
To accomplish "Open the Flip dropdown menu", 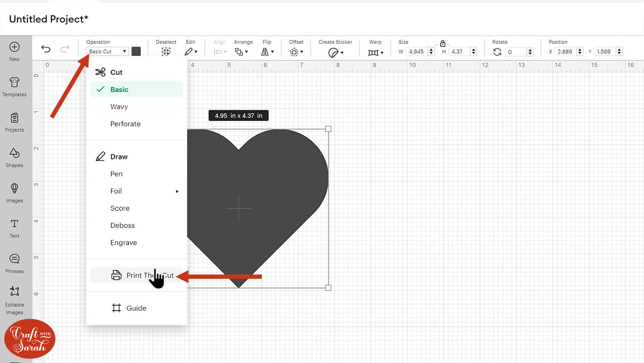I will pos(267,52).
